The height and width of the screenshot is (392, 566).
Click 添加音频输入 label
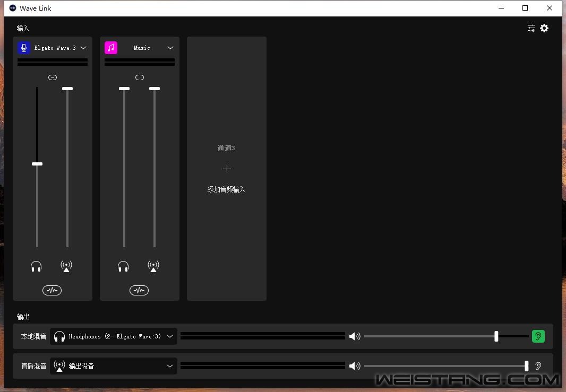226,189
